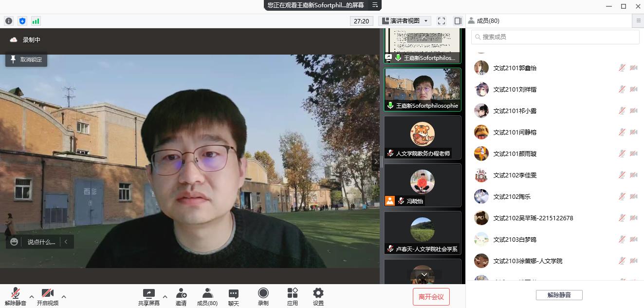Click the 搜索成员 search field

point(555,37)
